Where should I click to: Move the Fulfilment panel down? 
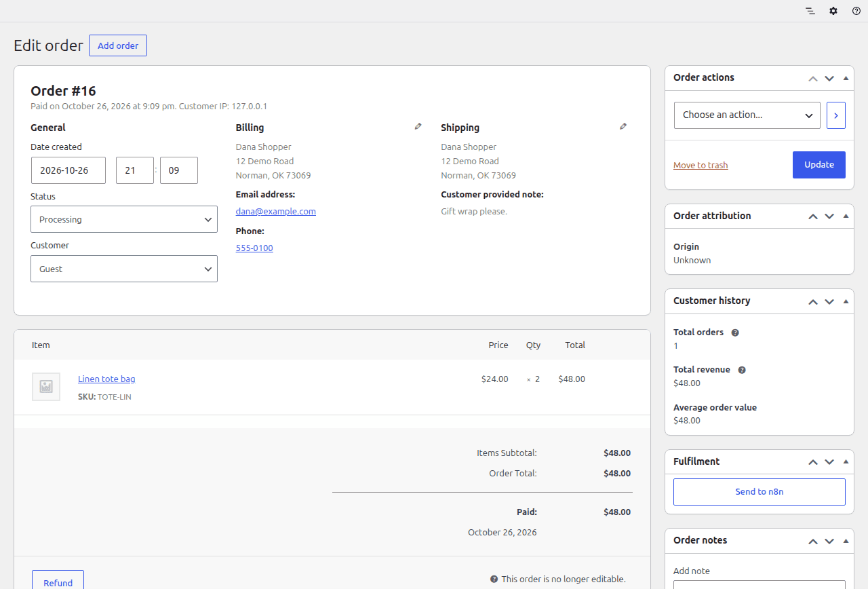829,462
